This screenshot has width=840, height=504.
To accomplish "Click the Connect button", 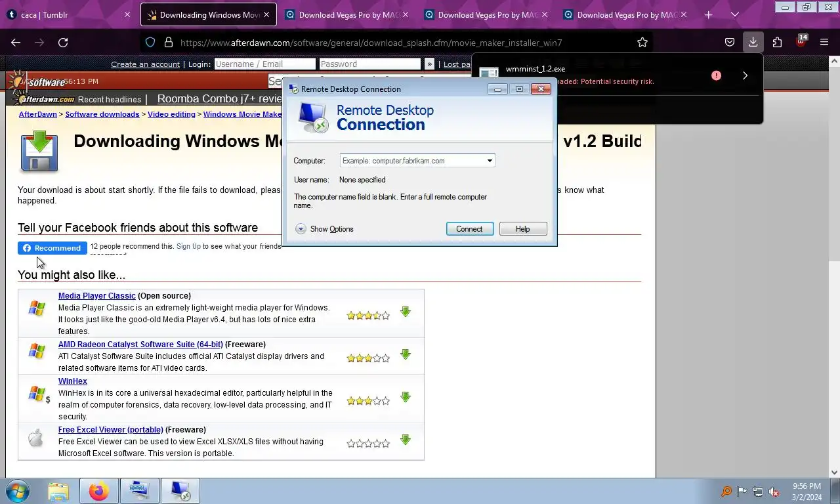I will click(469, 229).
